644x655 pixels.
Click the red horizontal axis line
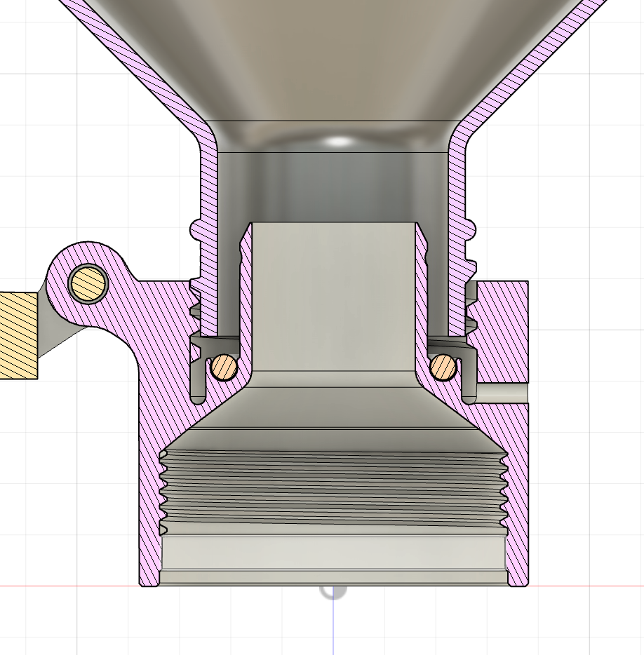click(x=70, y=586)
